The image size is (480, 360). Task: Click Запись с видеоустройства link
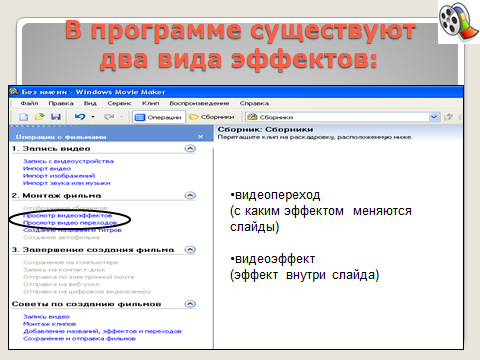(x=68, y=161)
